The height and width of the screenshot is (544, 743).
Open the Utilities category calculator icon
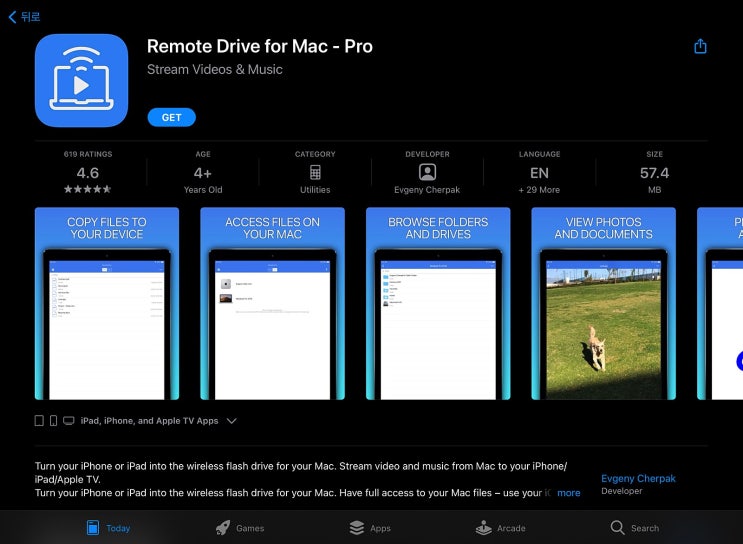pos(315,172)
